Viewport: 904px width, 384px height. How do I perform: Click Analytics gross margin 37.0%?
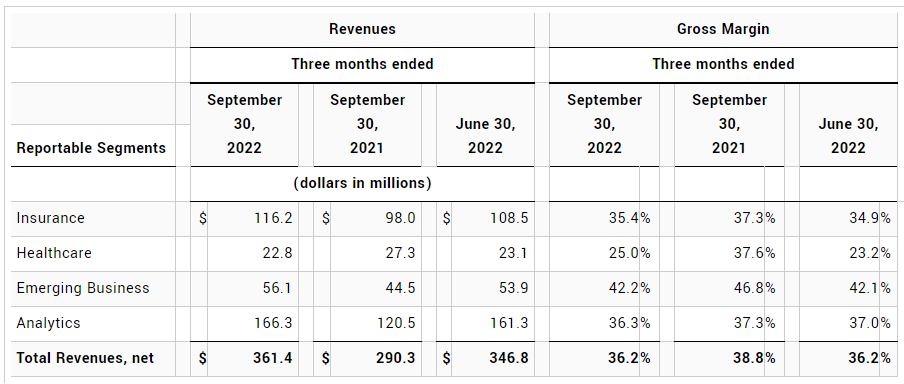point(869,323)
